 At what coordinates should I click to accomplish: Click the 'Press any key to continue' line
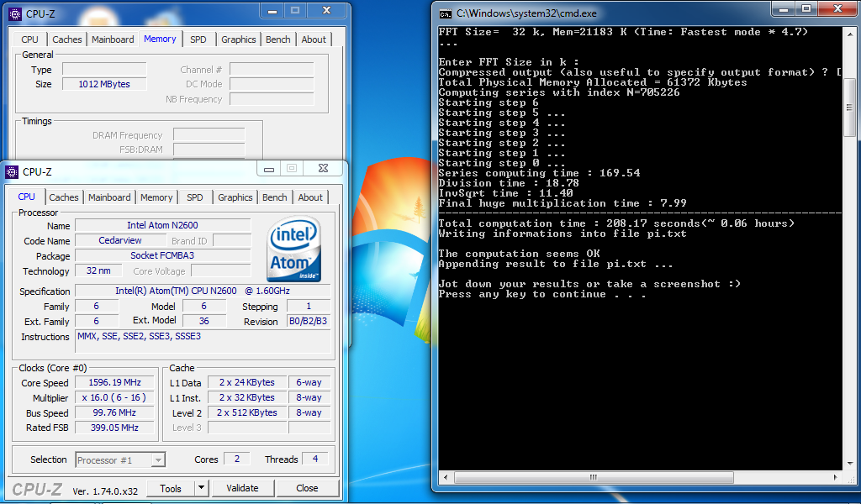(542, 295)
